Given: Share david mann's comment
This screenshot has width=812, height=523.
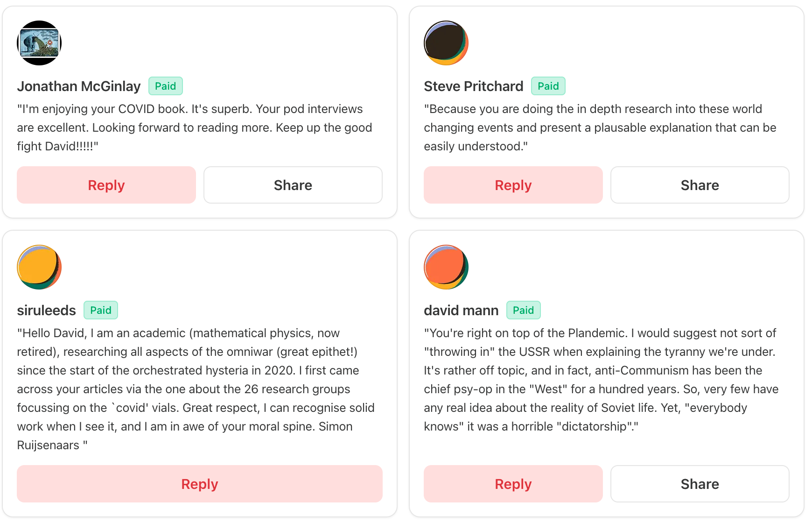Looking at the screenshot, I should pos(700,484).
